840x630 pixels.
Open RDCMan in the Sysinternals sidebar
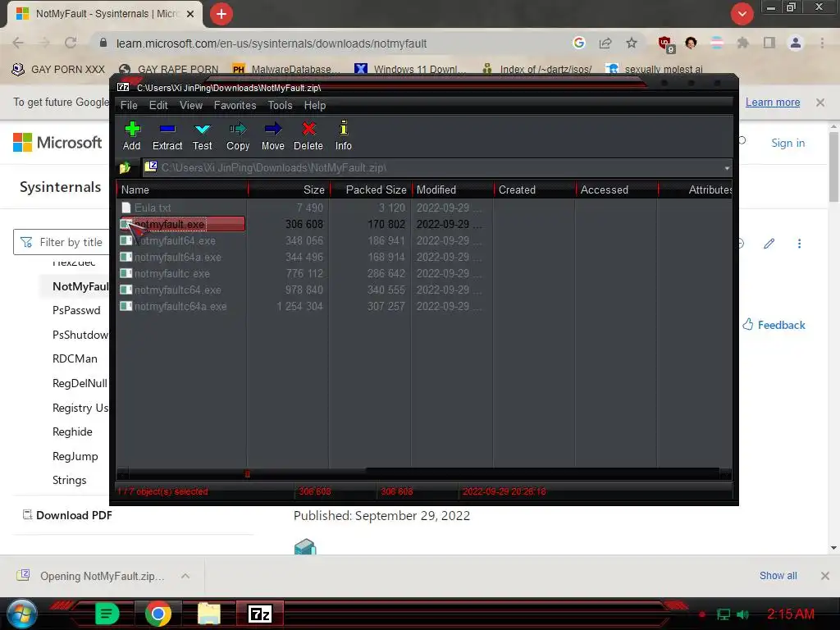tap(75, 359)
